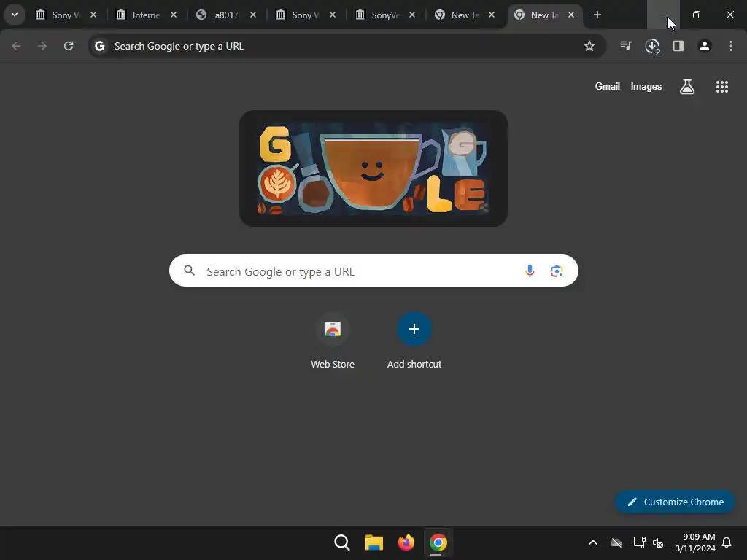The height and width of the screenshot is (560, 747).
Task: Click the OneDrive cloud tray icon
Action: [616, 542]
